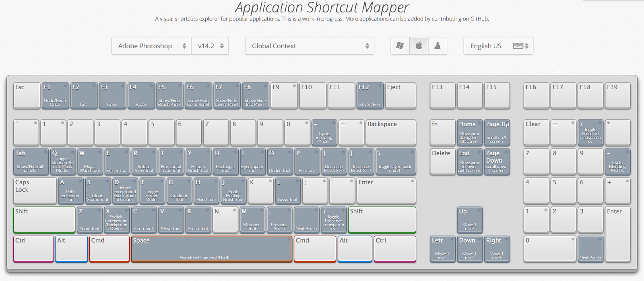Click the A Path Selection Tool key

coord(71,190)
